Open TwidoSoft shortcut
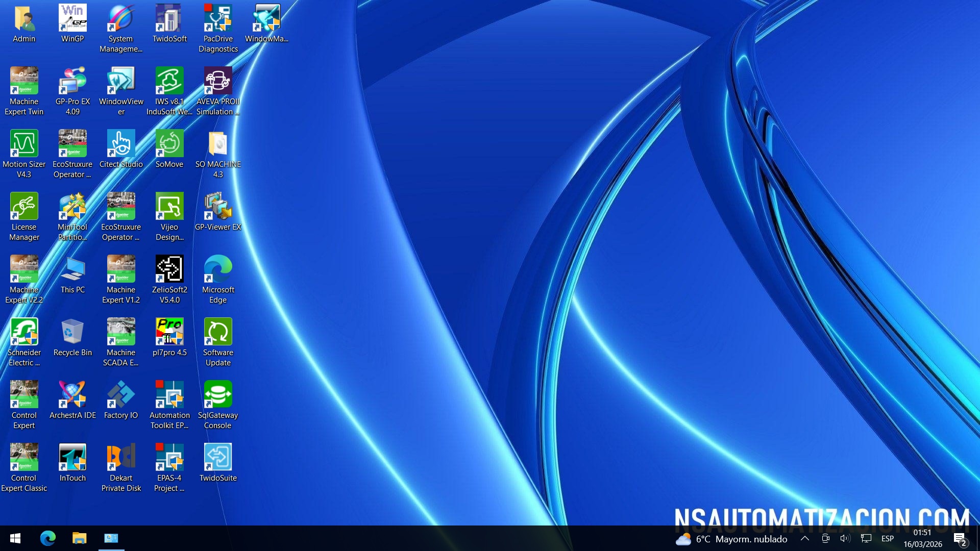This screenshot has height=551, width=980. (169, 24)
